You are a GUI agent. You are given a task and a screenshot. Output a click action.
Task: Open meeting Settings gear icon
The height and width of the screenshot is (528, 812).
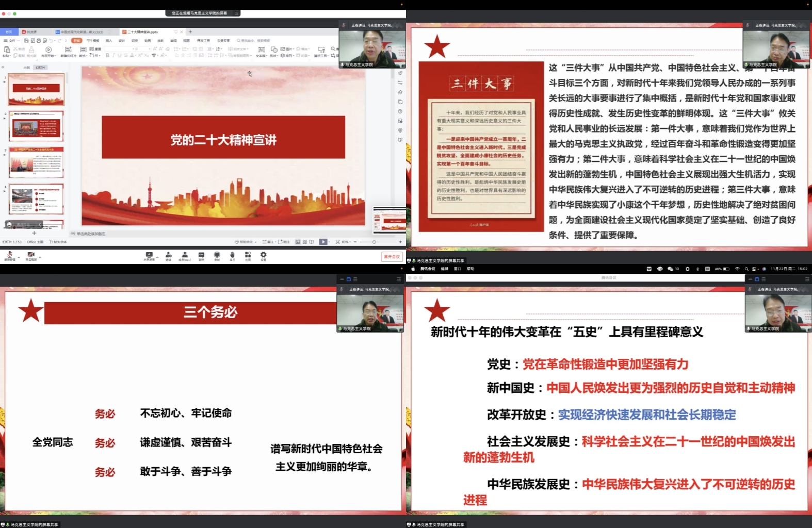coord(263,255)
